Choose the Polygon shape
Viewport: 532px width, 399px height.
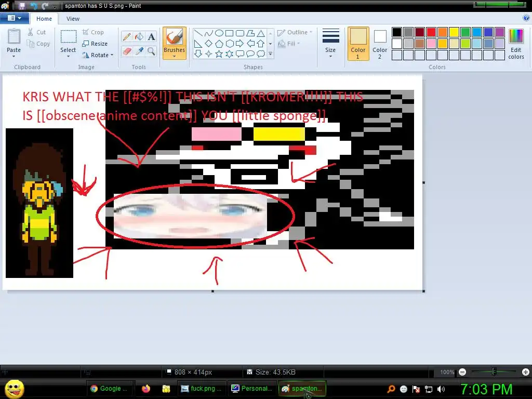click(x=250, y=33)
